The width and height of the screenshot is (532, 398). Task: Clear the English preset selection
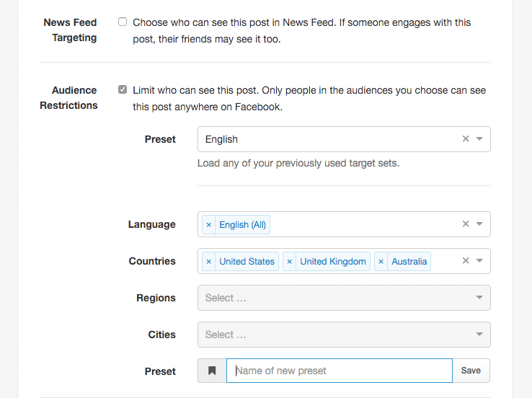(x=466, y=138)
